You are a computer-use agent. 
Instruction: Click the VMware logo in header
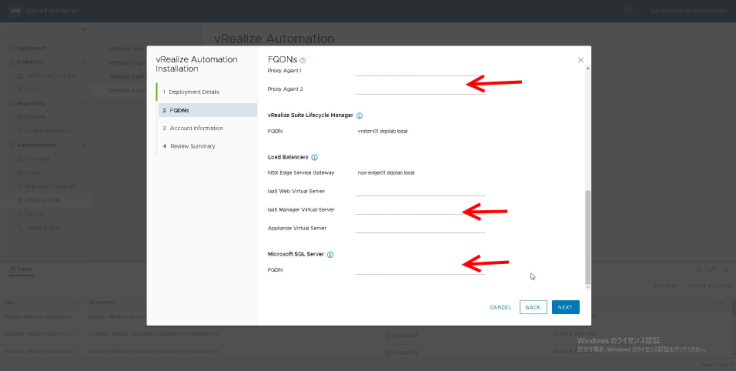(x=15, y=10)
